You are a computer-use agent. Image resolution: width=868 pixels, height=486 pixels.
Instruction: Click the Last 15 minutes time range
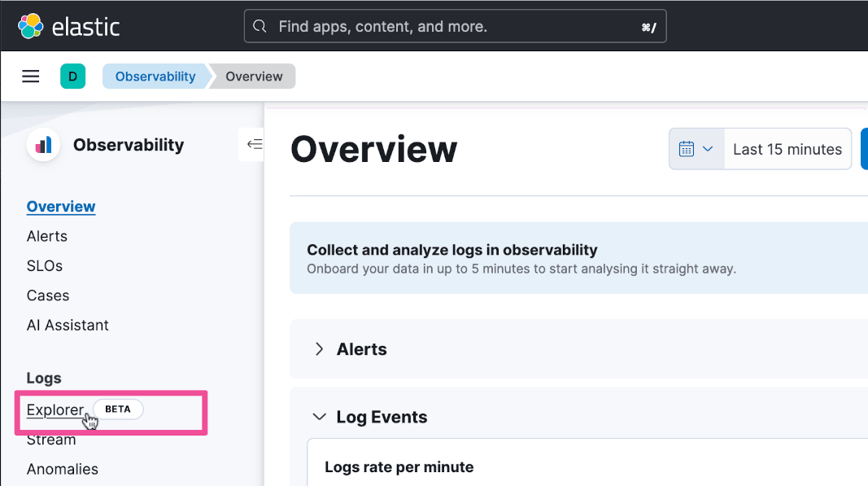click(787, 149)
